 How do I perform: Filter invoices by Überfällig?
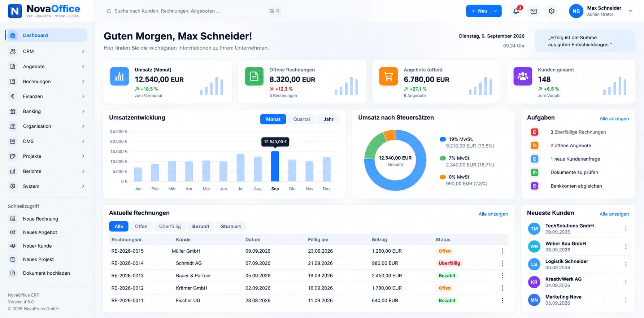[x=170, y=226]
